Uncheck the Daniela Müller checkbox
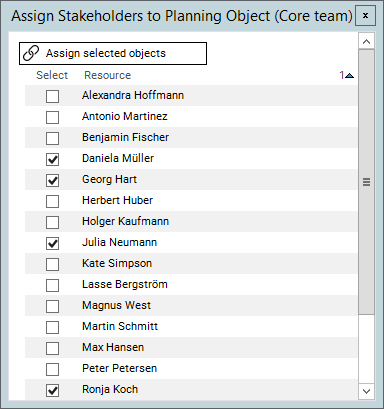Image resolution: width=384 pixels, height=409 pixels. coord(52,159)
